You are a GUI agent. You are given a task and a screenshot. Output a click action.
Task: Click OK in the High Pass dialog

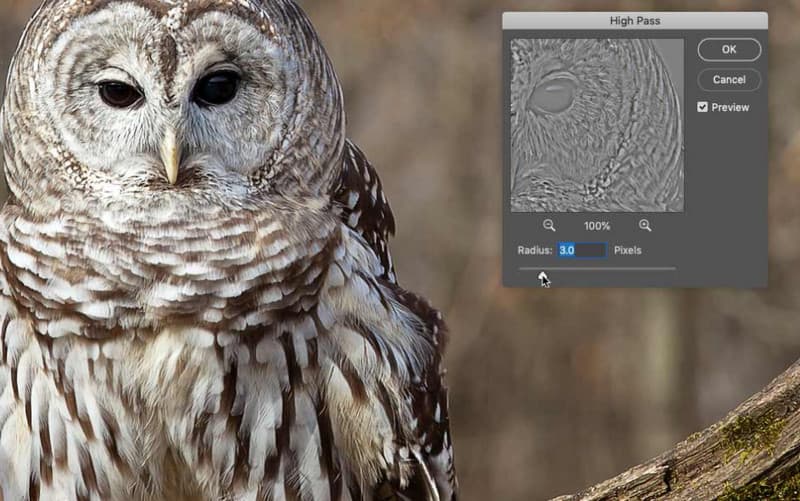coord(729,49)
